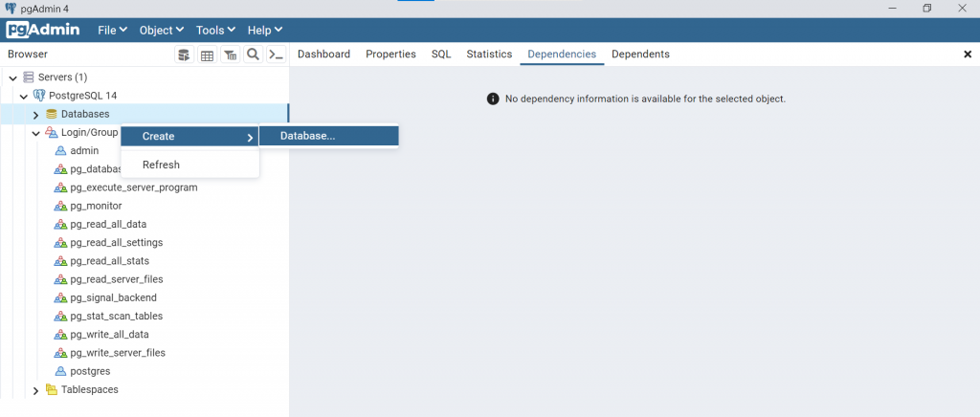
Task: Click the Login/Group Roles icon
Action: click(52, 132)
